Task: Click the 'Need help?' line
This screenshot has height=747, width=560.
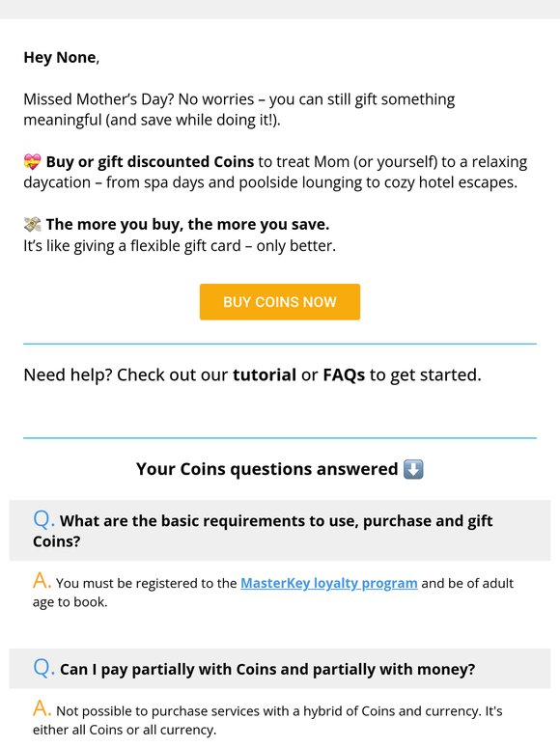Action: pos(253,374)
